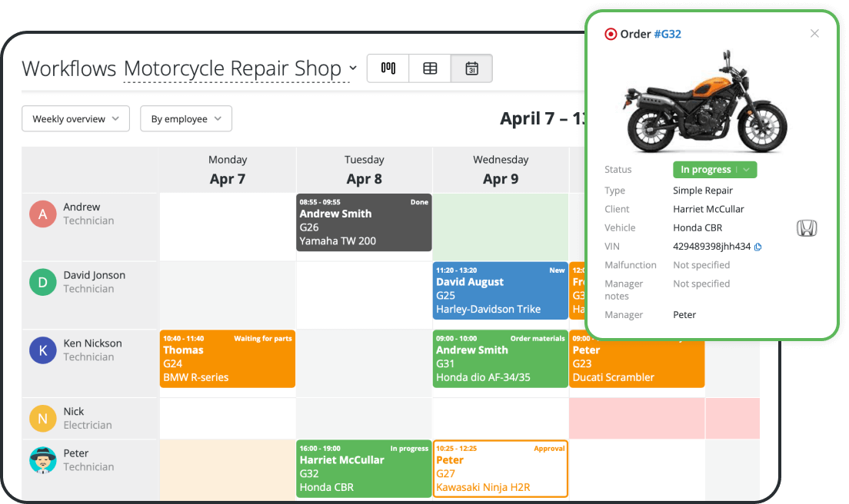The image size is (849, 504).
Task: Open David August's G25 Harley-Davidson Trike event
Action: tap(500, 290)
